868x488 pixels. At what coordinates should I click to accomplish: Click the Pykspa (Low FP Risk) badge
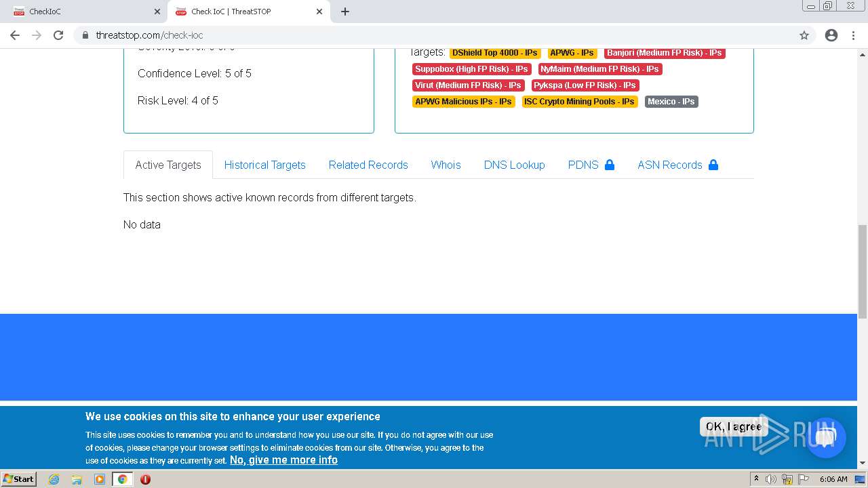pyautogui.click(x=585, y=85)
